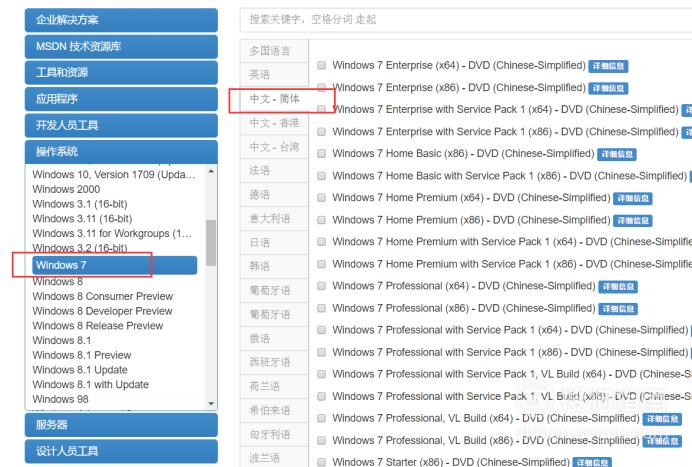Check Windows 7 Professional VL Build (x64) checkbox
This screenshot has width=692, height=467.
[322, 418]
